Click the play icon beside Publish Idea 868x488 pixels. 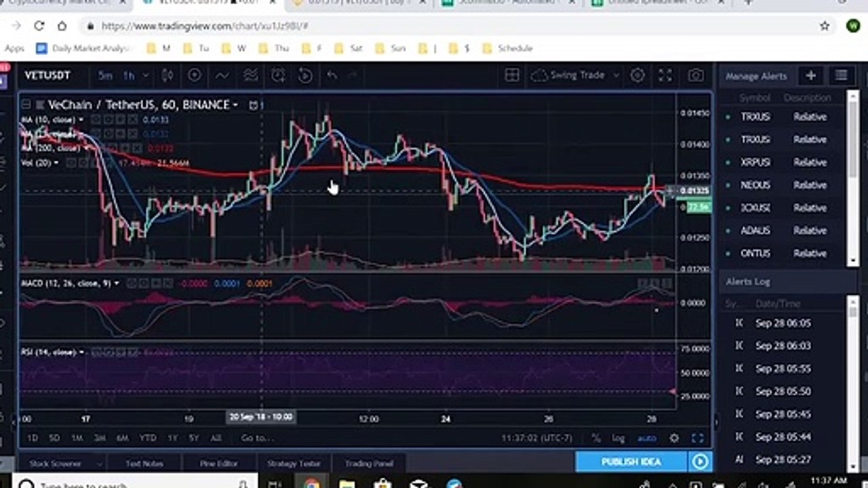(700, 462)
